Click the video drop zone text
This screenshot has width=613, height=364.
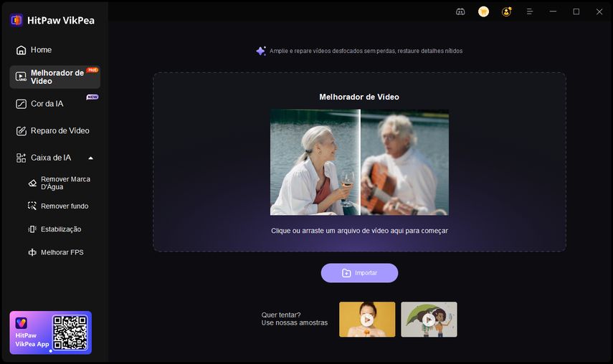point(360,231)
